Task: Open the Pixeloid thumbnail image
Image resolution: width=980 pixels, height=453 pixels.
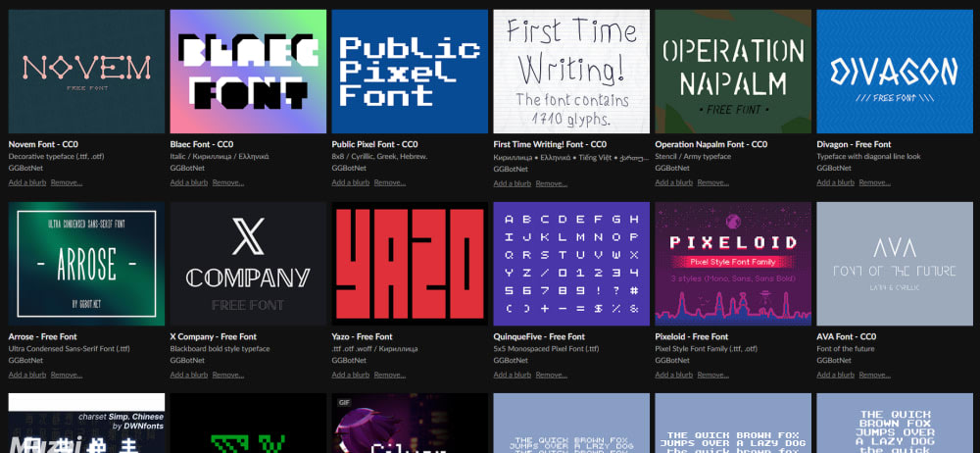Action: [733, 264]
